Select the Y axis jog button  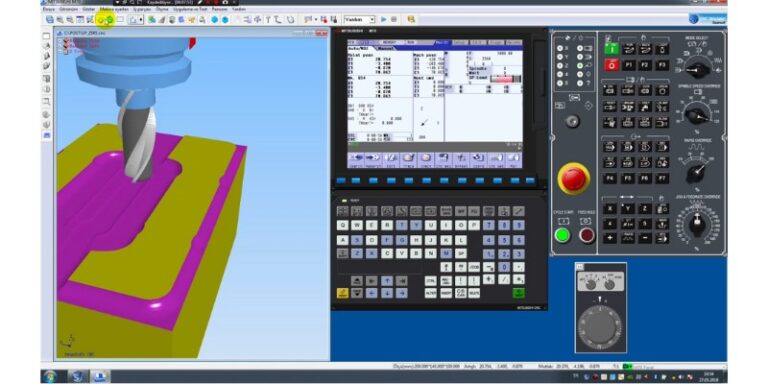[x=628, y=209]
